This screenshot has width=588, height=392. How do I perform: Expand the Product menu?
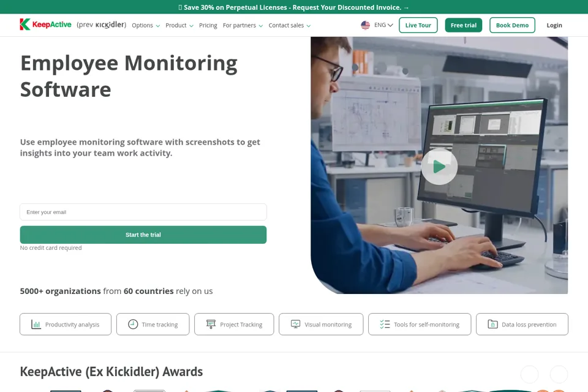point(179,25)
